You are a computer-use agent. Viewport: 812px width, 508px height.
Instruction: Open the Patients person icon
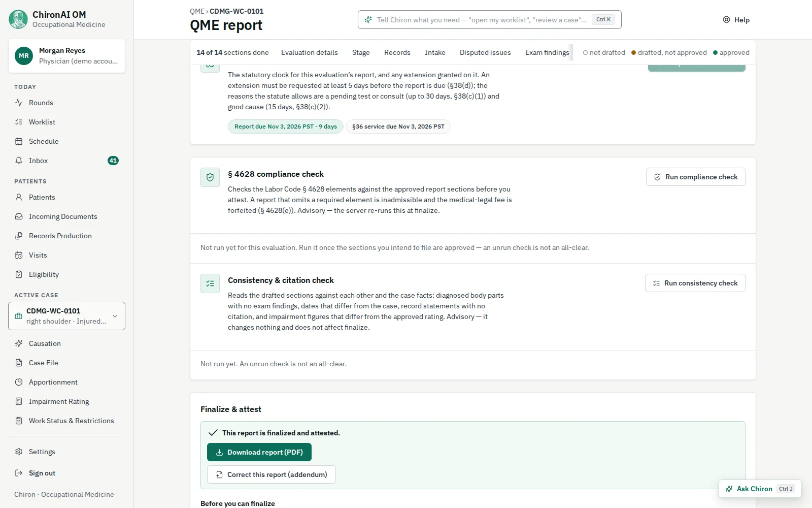coord(19,197)
